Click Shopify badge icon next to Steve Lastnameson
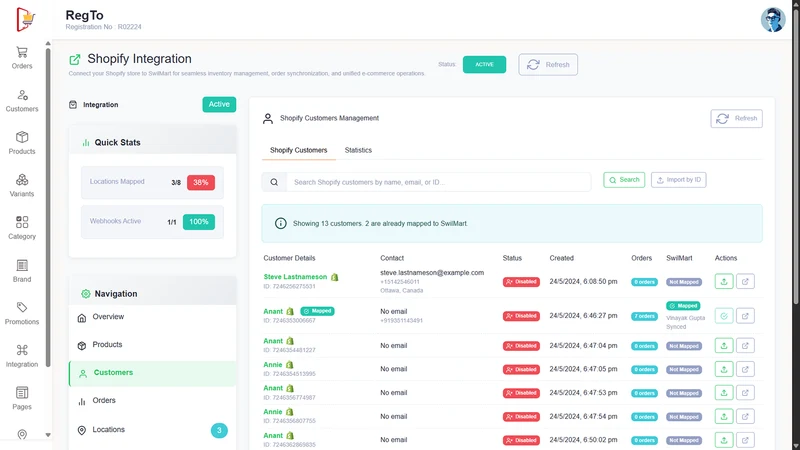The image size is (800, 450). [335, 277]
